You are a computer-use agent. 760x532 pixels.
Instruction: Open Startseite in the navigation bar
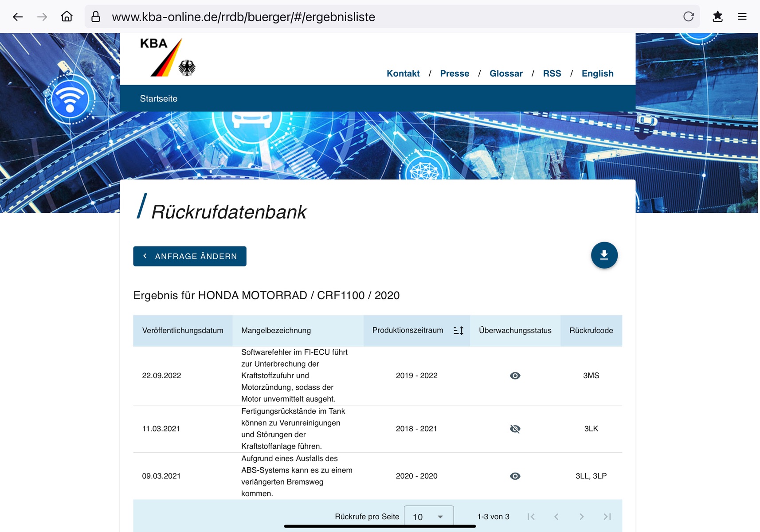coord(159,99)
